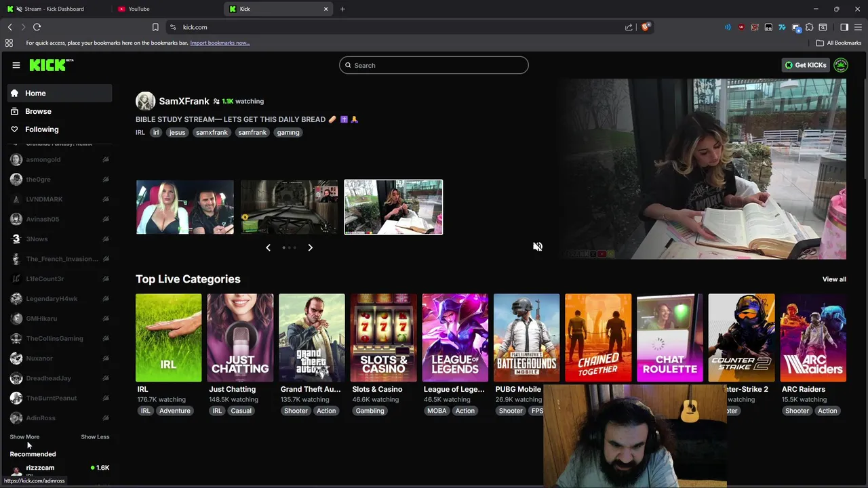This screenshot has height=488, width=868.
Task: Unmute the featured stream preview
Action: coord(538,247)
